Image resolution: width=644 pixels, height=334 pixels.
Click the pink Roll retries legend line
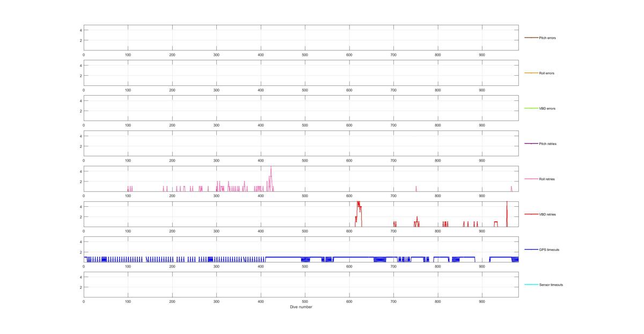pos(531,179)
